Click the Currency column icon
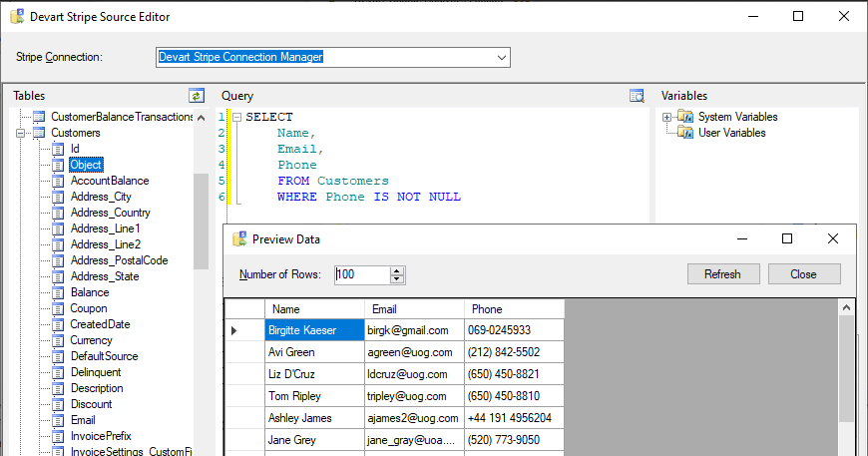The height and width of the screenshot is (456, 868). point(58,341)
